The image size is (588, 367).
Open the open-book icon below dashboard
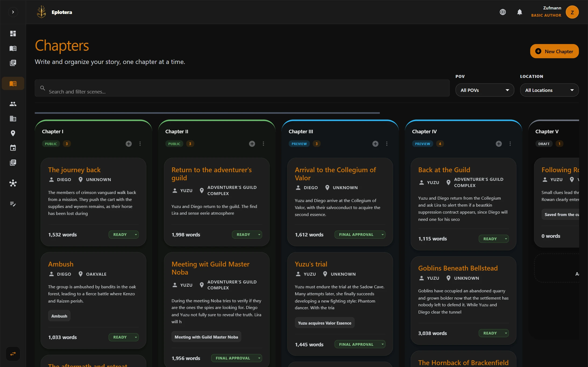(13, 48)
